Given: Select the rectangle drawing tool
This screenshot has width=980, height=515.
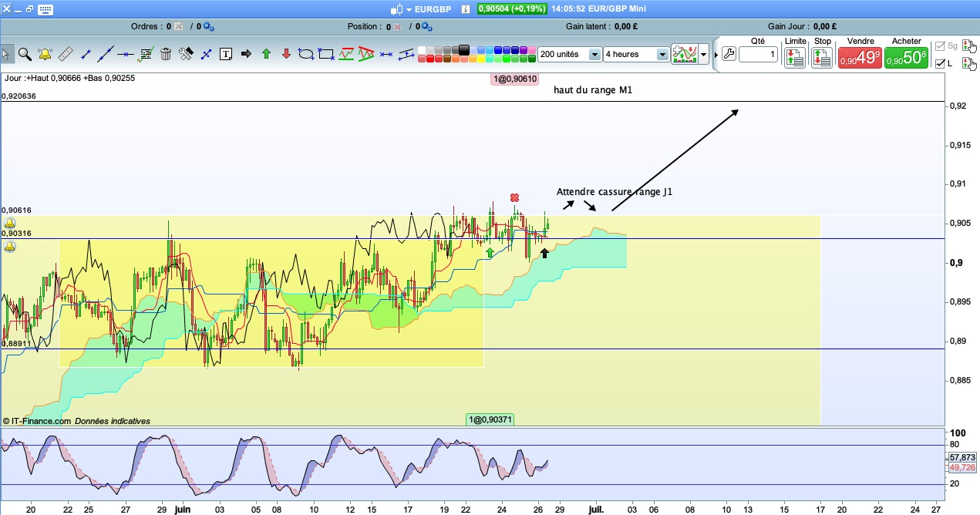Looking at the screenshot, I should pos(325,54).
